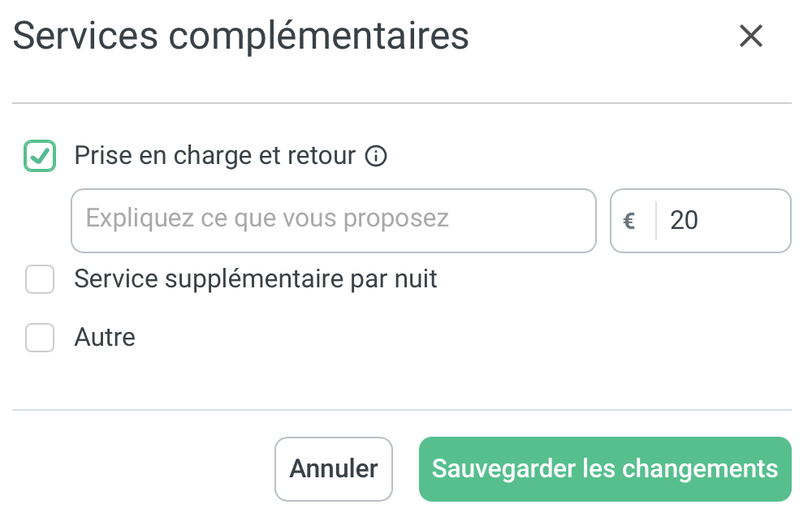Click the Service supplémentaire par nuit label
This screenshot has width=812, height=513.
click(256, 279)
